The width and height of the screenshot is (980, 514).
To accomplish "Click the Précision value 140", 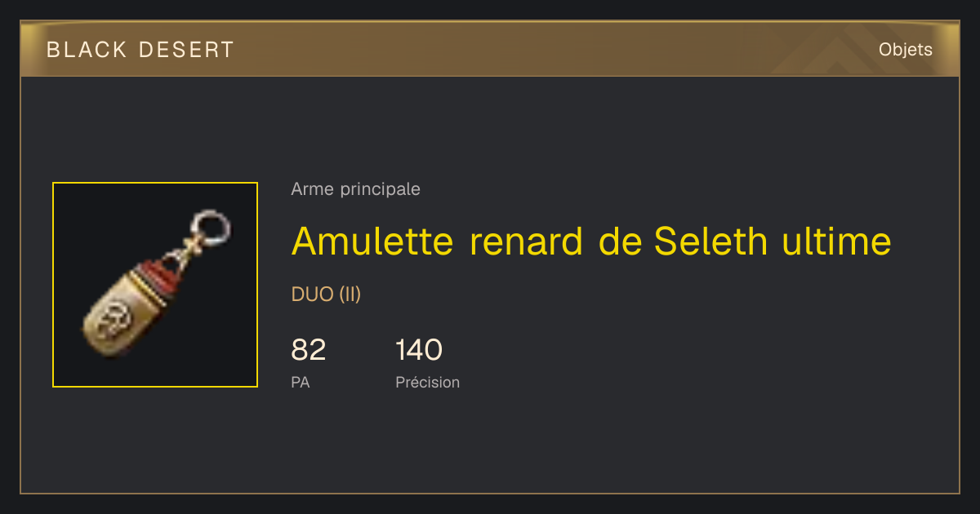I will (x=419, y=350).
